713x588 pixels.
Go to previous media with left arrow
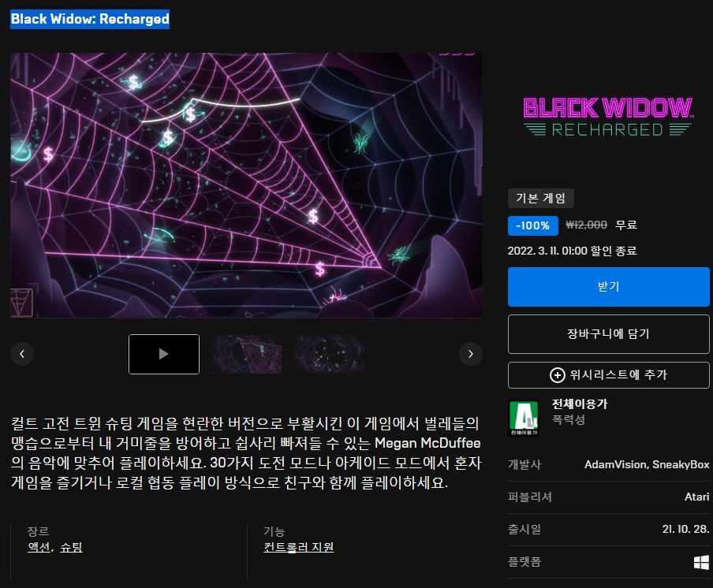(x=22, y=354)
